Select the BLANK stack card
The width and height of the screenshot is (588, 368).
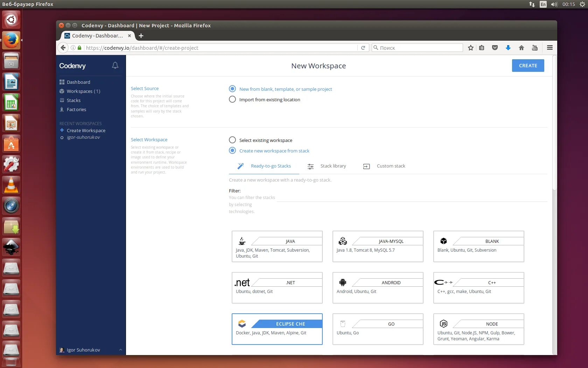point(478,246)
